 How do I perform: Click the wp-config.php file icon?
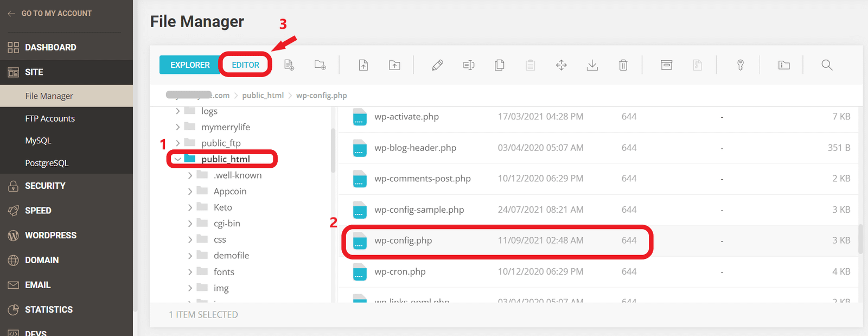[360, 240]
